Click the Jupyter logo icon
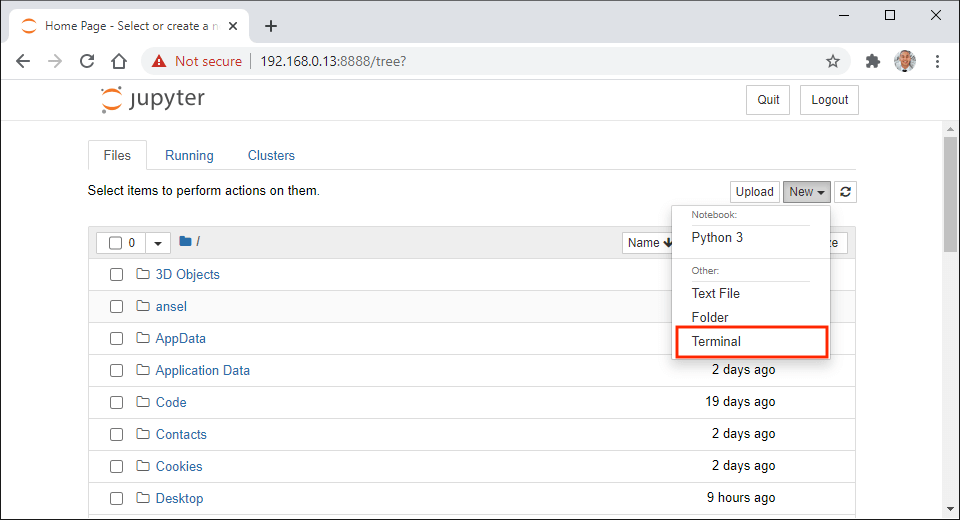This screenshot has width=960, height=520. click(x=110, y=99)
